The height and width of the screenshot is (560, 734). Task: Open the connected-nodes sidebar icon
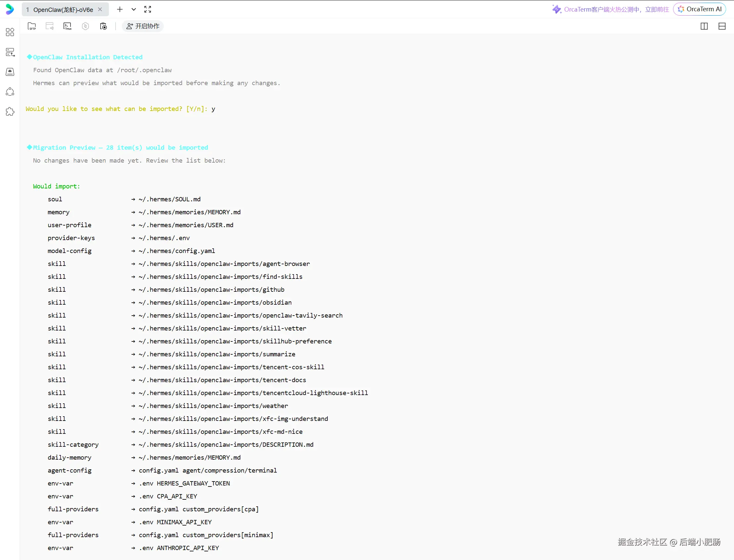click(10, 92)
